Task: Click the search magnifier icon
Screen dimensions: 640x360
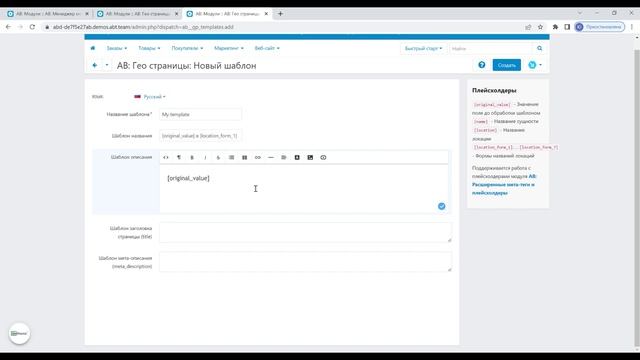Action: pos(540,48)
